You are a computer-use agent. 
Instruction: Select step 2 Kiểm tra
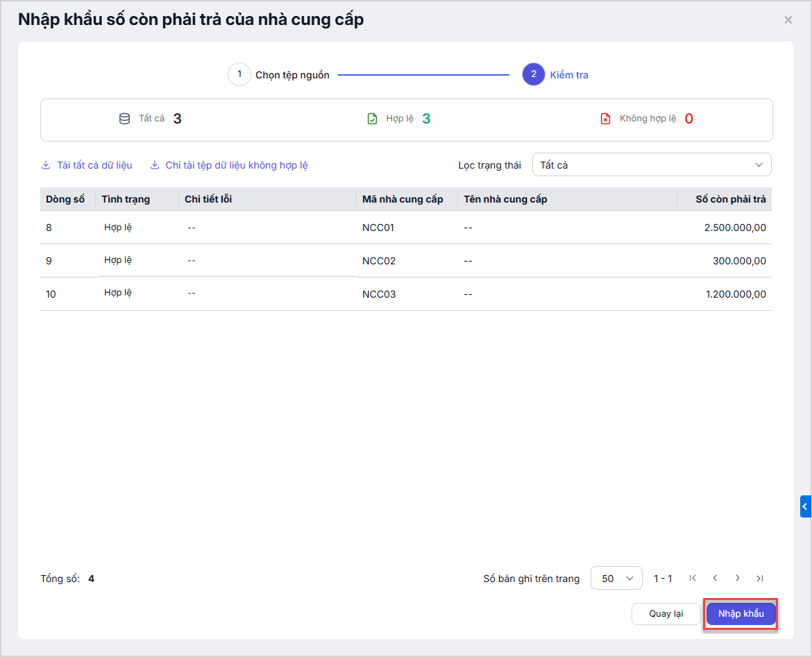pos(533,74)
